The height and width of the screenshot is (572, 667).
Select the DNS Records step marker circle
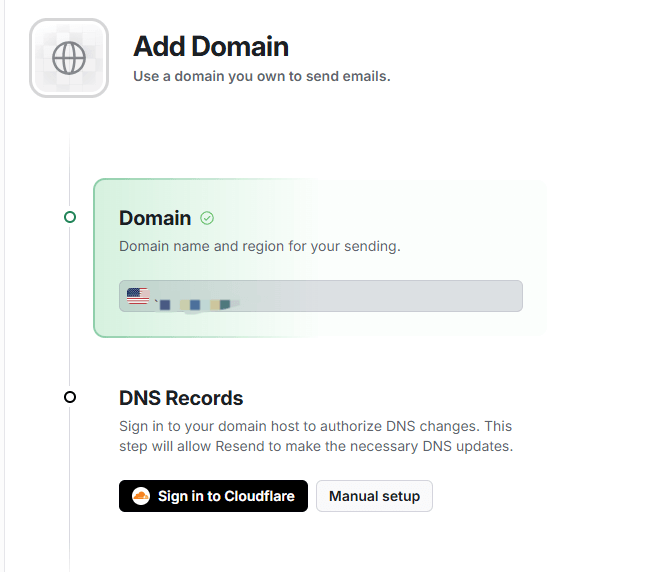point(70,397)
